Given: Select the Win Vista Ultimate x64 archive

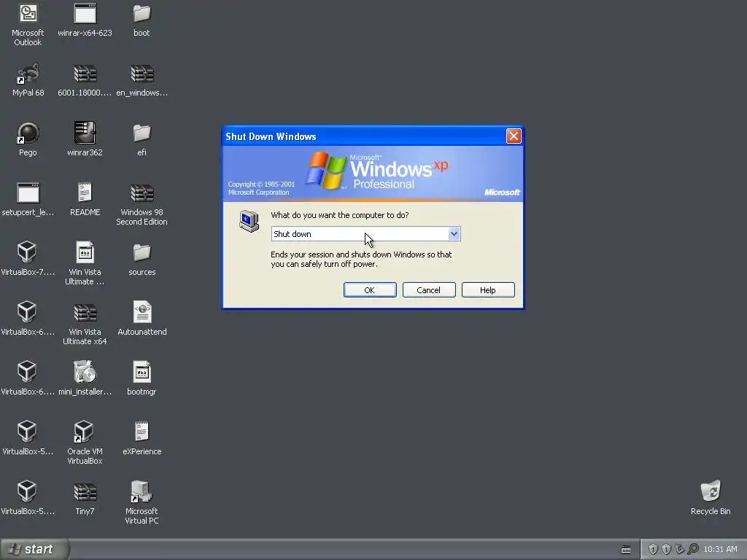Looking at the screenshot, I should tap(85, 313).
